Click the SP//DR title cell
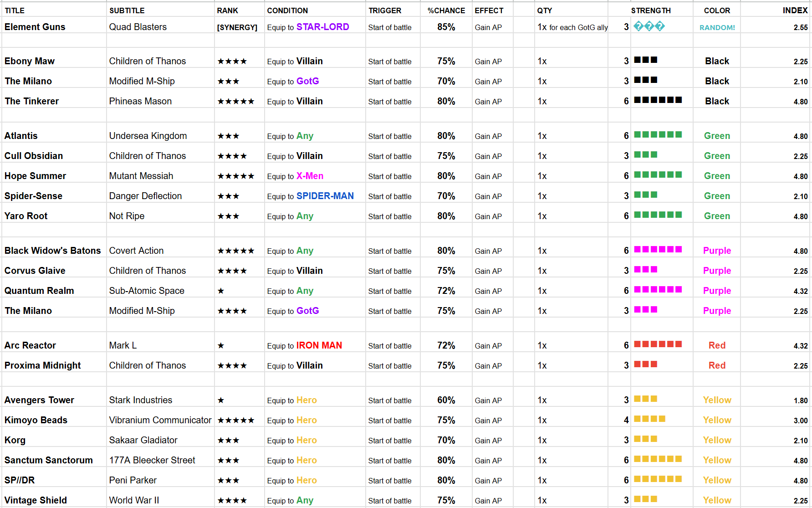812x508 pixels. coord(20,480)
